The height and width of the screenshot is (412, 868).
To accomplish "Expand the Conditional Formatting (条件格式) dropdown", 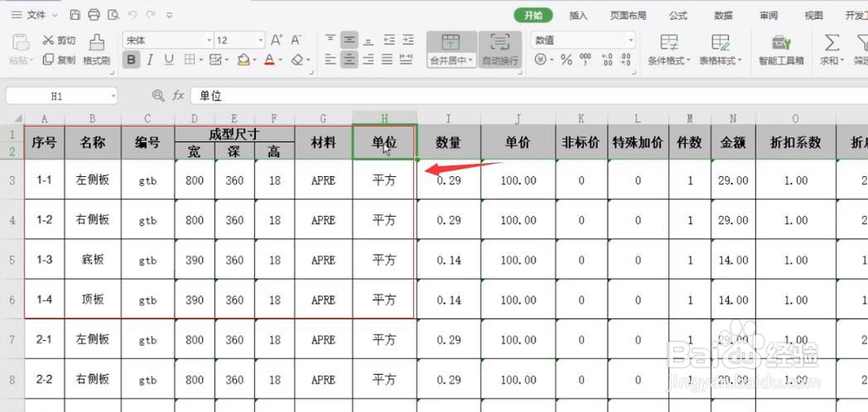I will tap(688, 61).
